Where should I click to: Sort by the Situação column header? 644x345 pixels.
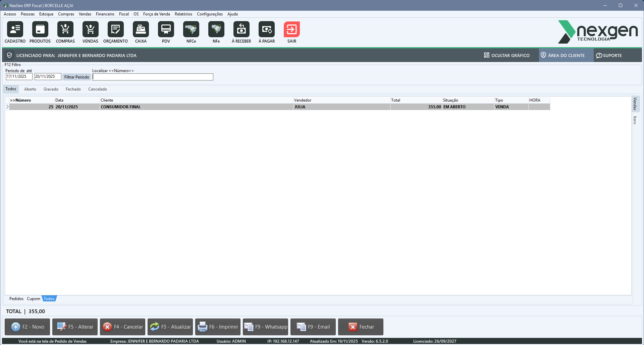[450, 100]
